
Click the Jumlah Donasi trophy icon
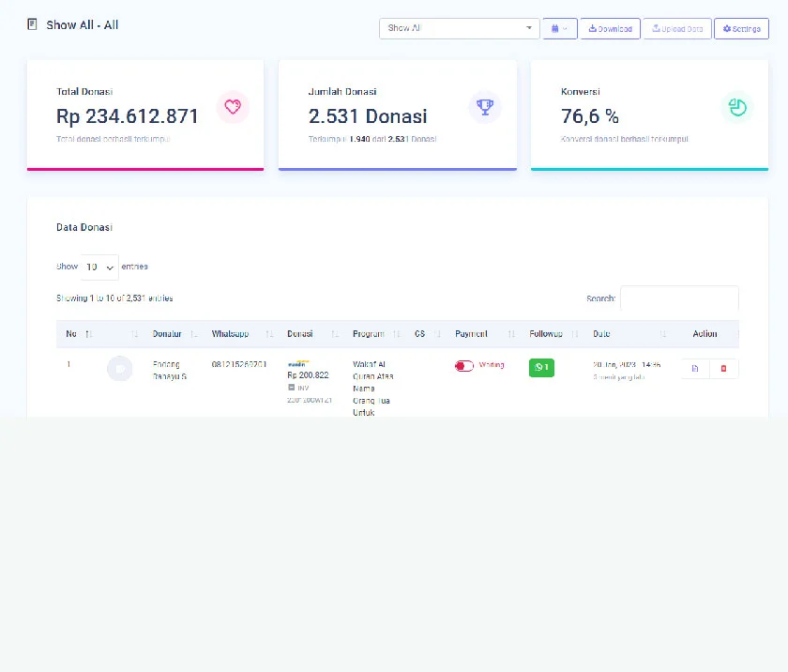point(485,107)
